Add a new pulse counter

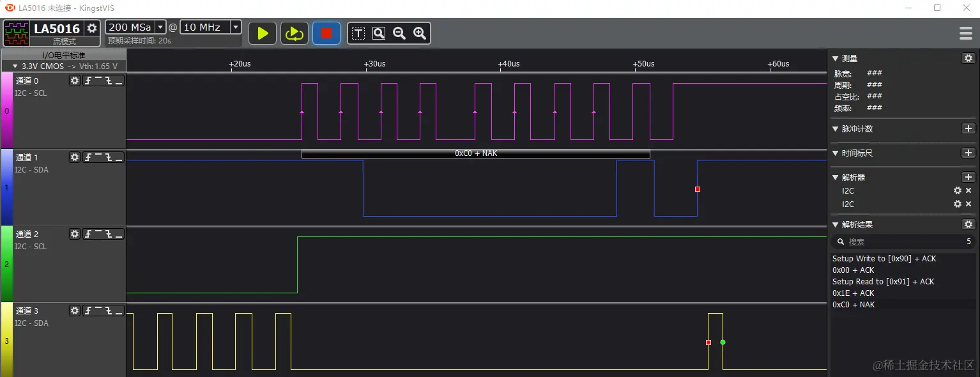point(969,128)
